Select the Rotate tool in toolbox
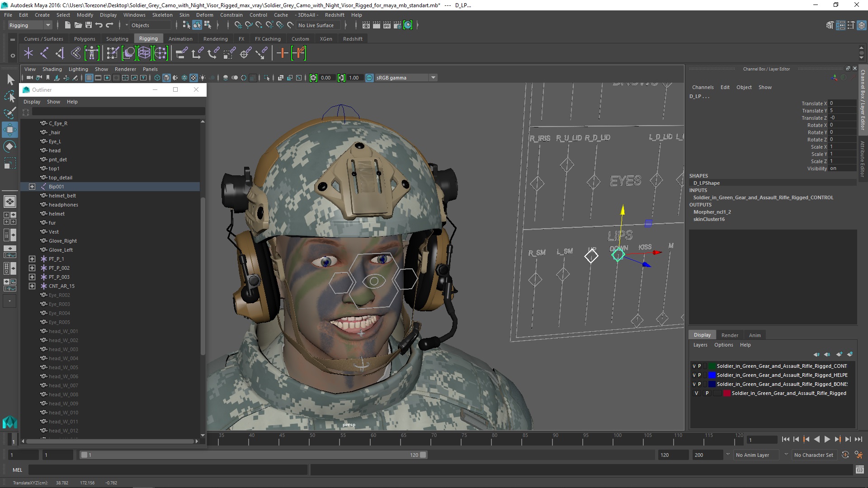The image size is (868, 488). (9, 146)
